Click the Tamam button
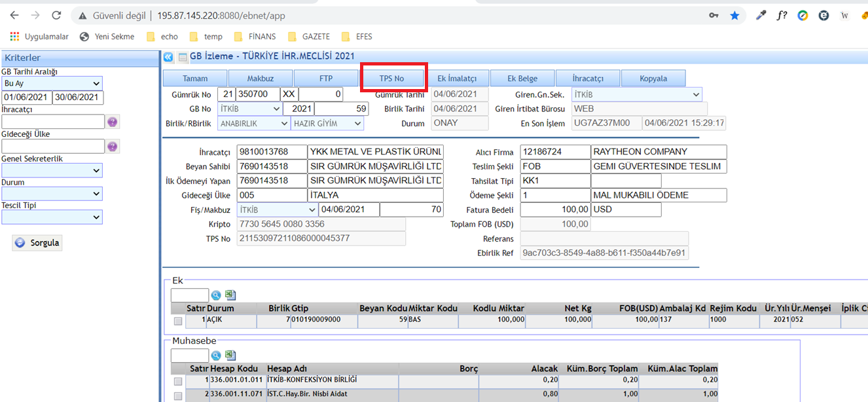Image resolution: width=868 pixels, height=402 pixels. (x=195, y=79)
